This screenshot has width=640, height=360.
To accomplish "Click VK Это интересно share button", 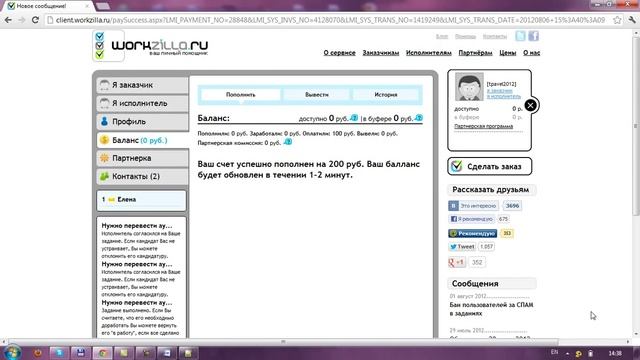I will pyautogui.click(x=473, y=206).
